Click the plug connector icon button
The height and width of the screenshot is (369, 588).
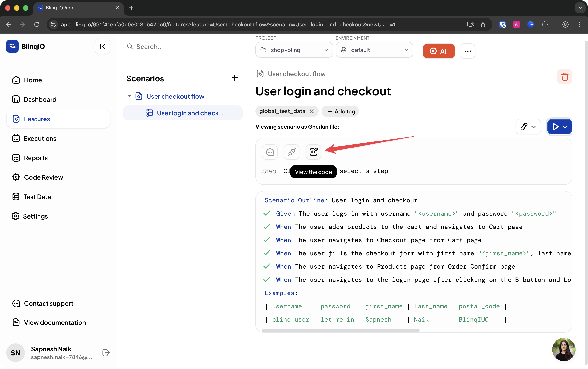click(x=291, y=152)
